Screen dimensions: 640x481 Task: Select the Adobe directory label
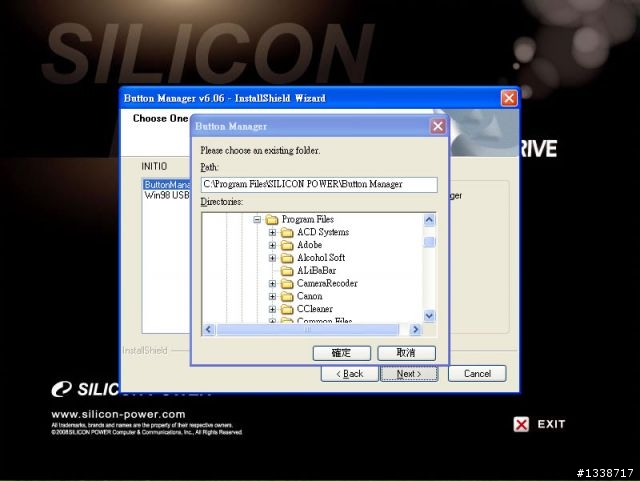click(x=309, y=245)
